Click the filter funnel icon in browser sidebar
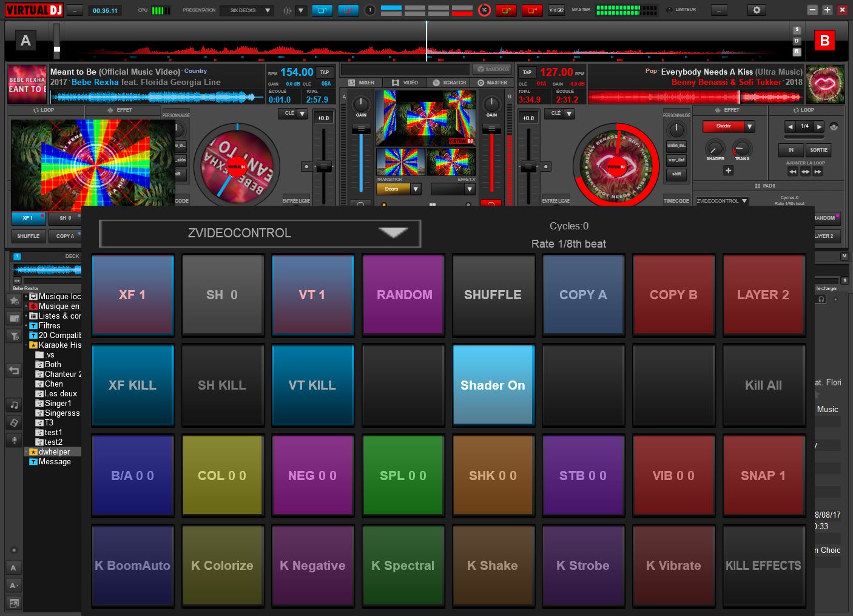853x616 pixels. pos(14,336)
